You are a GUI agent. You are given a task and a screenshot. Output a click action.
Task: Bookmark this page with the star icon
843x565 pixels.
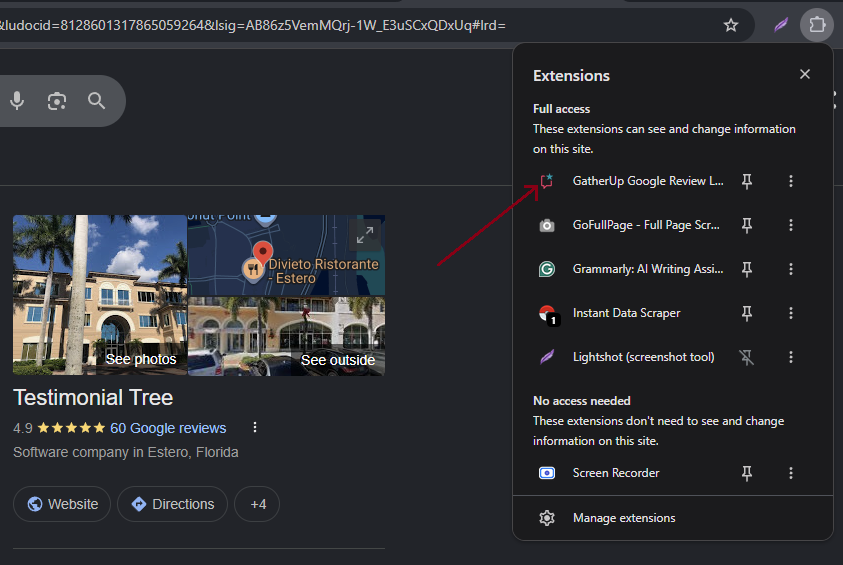click(x=731, y=25)
